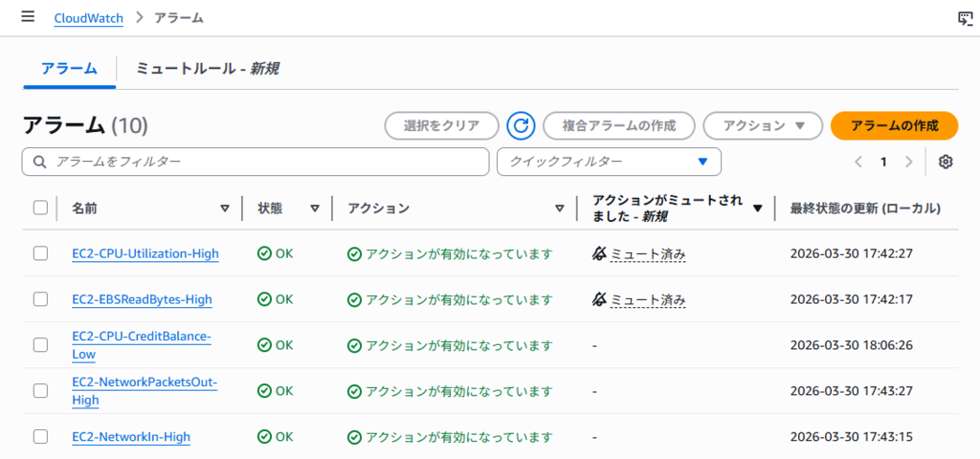This screenshot has width=980, height=459.
Task: Click muted bell icon for EC2-CPU-Utilization-High
Action: tap(599, 253)
